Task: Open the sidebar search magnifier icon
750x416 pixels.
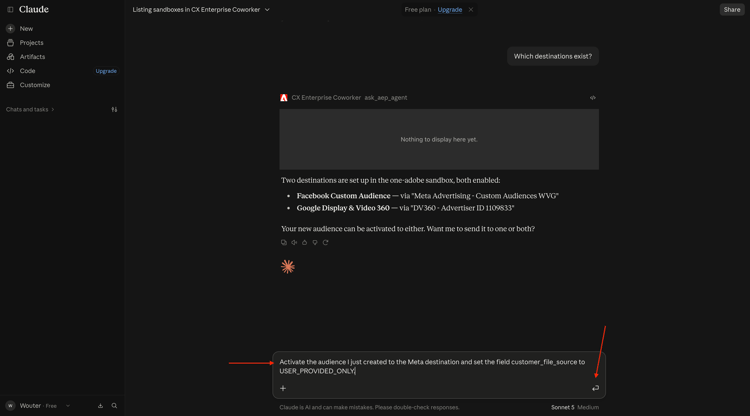Action: tap(114, 405)
